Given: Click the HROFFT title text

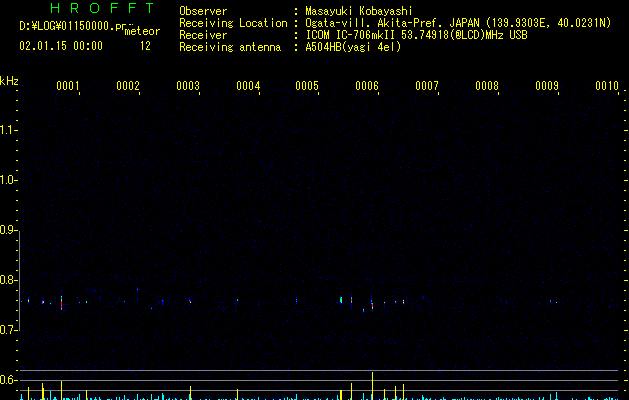Looking at the screenshot, I should tap(102, 8).
